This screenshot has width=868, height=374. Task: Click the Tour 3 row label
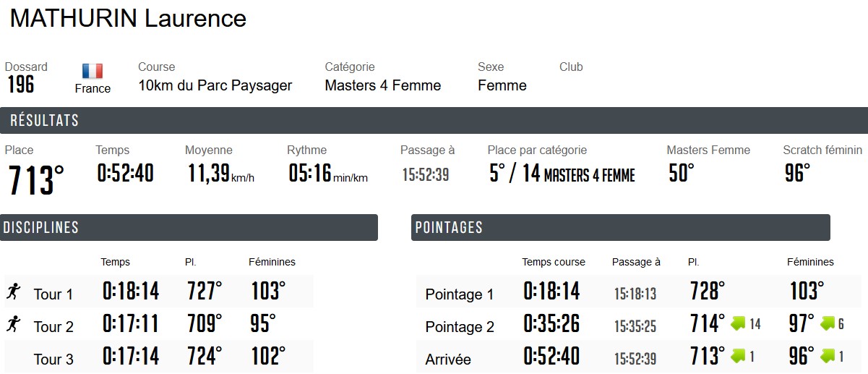(x=53, y=360)
